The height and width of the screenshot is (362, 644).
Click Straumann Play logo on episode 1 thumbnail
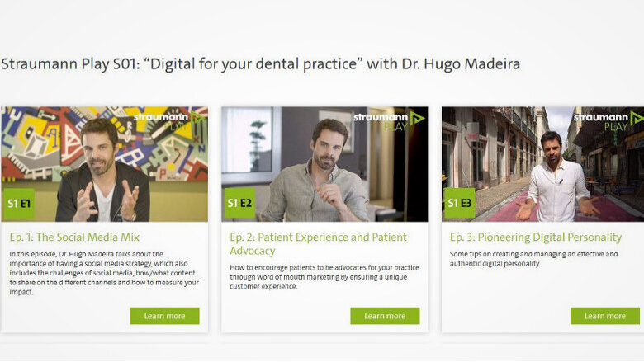168,121
